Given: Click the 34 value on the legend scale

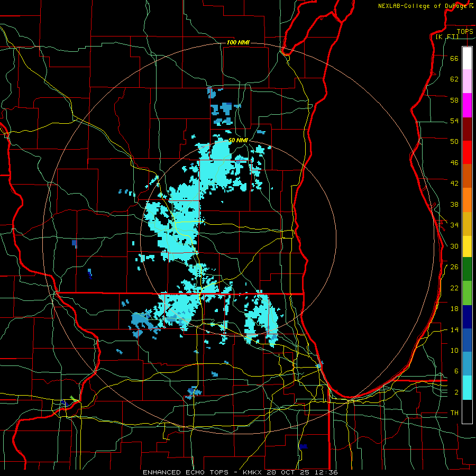Looking at the screenshot, I should (454, 225).
